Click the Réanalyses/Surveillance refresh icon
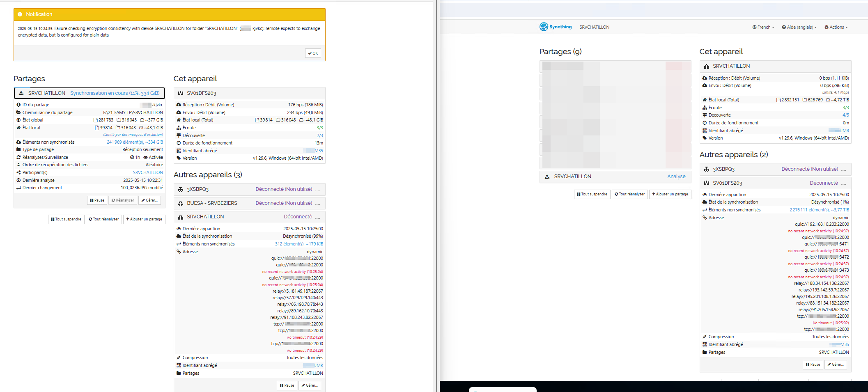868x392 pixels. (x=18, y=157)
